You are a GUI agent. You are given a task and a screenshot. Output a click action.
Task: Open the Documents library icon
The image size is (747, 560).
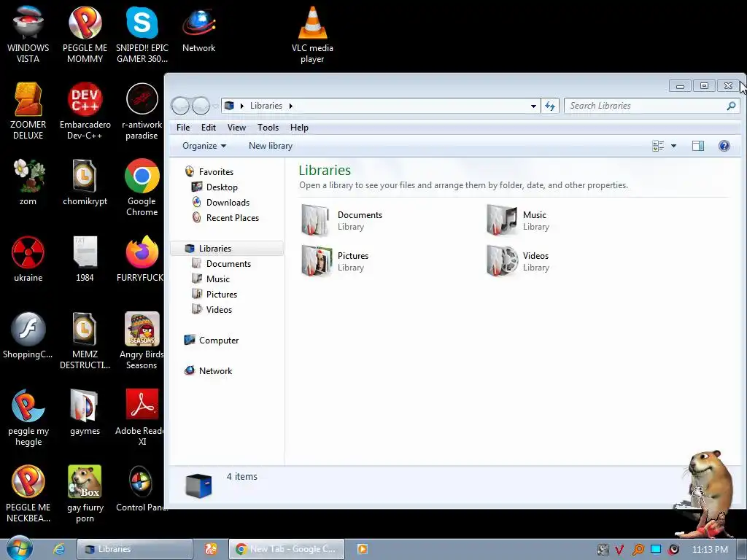315,220
